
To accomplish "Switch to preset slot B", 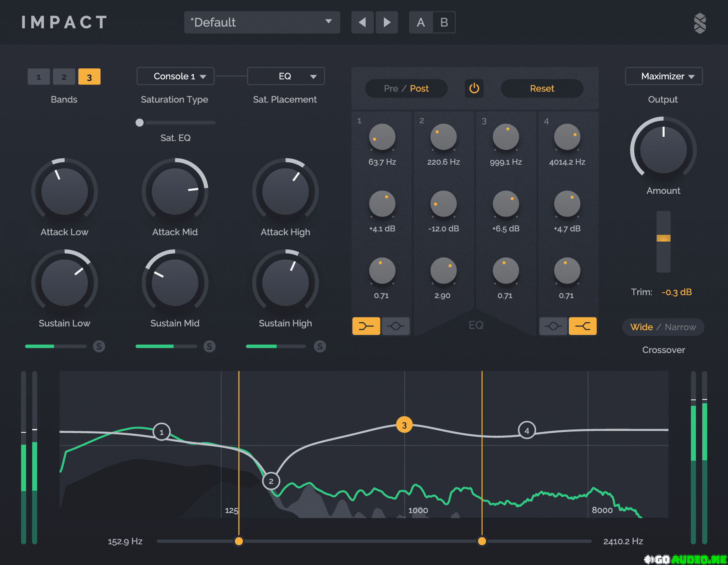I will click(x=444, y=22).
